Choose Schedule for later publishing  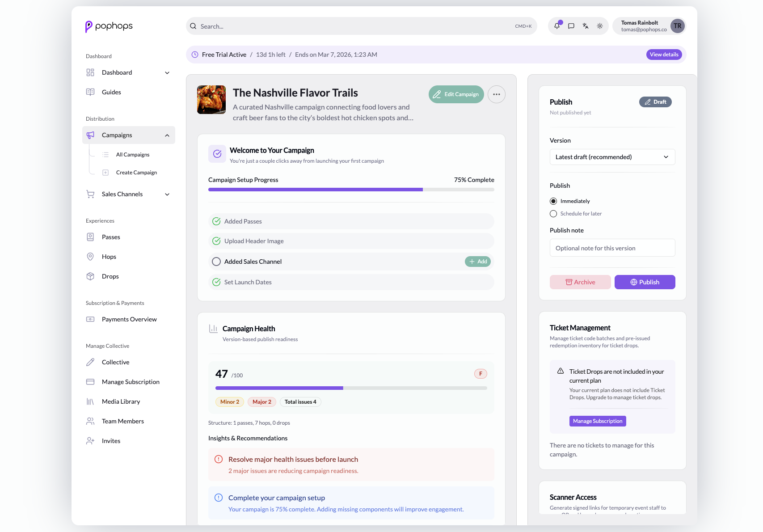pyautogui.click(x=553, y=214)
